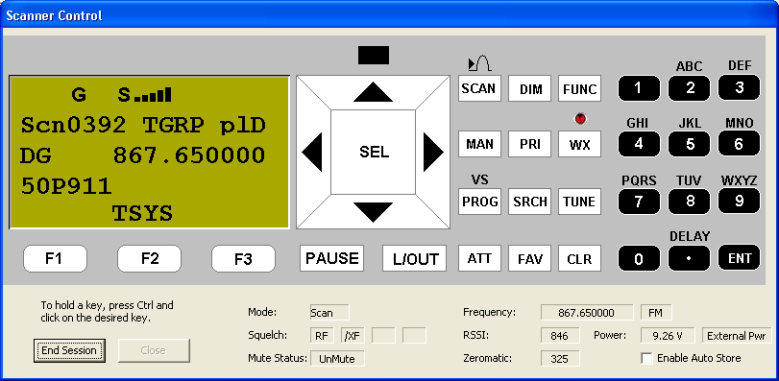Image resolution: width=779 pixels, height=381 pixels.
Task: Click numeric key 7 PQRS
Action: 639,202
